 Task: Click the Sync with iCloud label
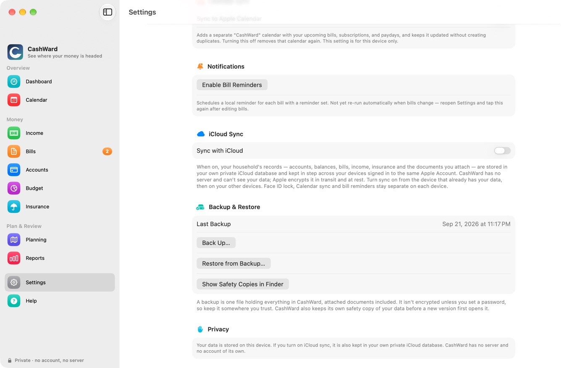[220, 151]
